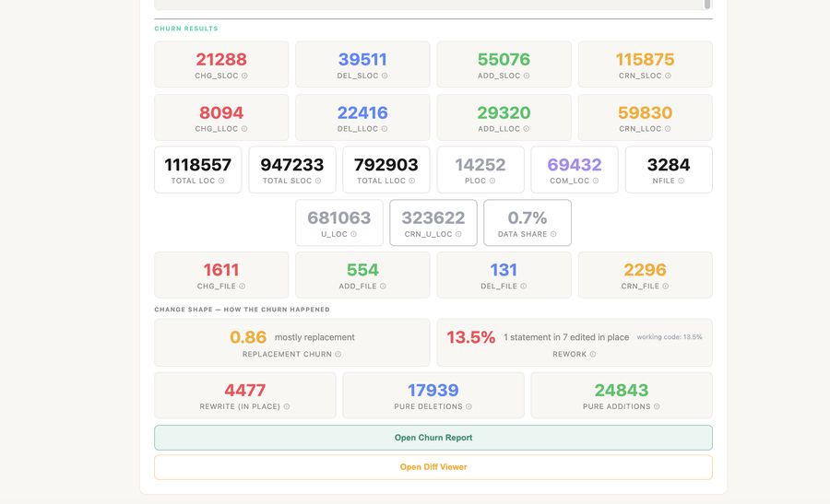Click the info icon next to CHG_SLOC
Screen dimensions: 830x504
pyautogui.click(x=244, y=76)
